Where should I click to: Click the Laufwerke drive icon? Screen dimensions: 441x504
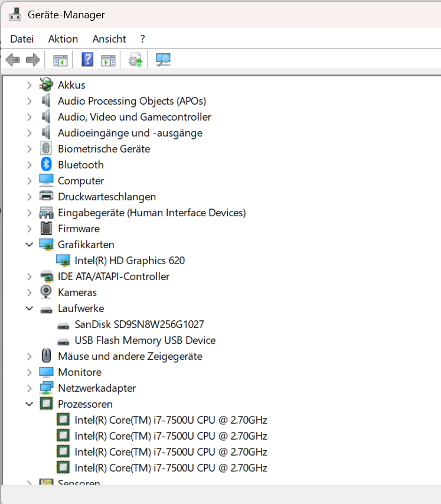46,310
